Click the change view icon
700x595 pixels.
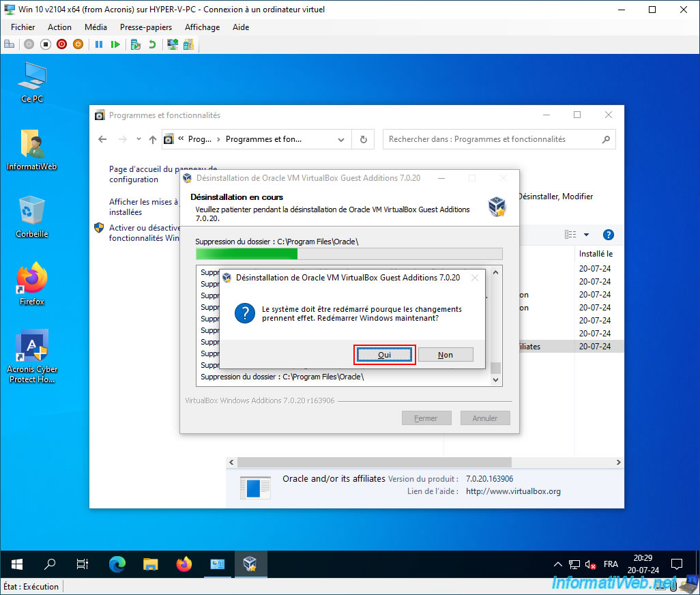(570, 235)
